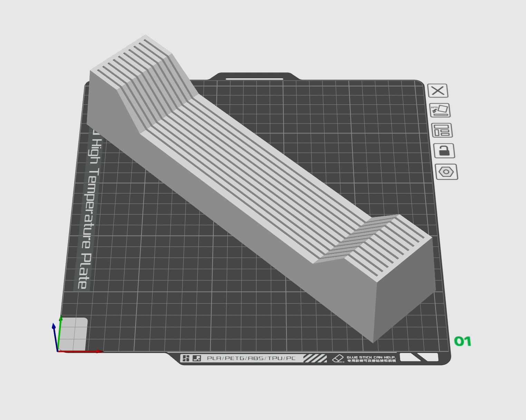Open plate settings via the hexagon nut icon
526x420 pixels.
tap(447, 172)
